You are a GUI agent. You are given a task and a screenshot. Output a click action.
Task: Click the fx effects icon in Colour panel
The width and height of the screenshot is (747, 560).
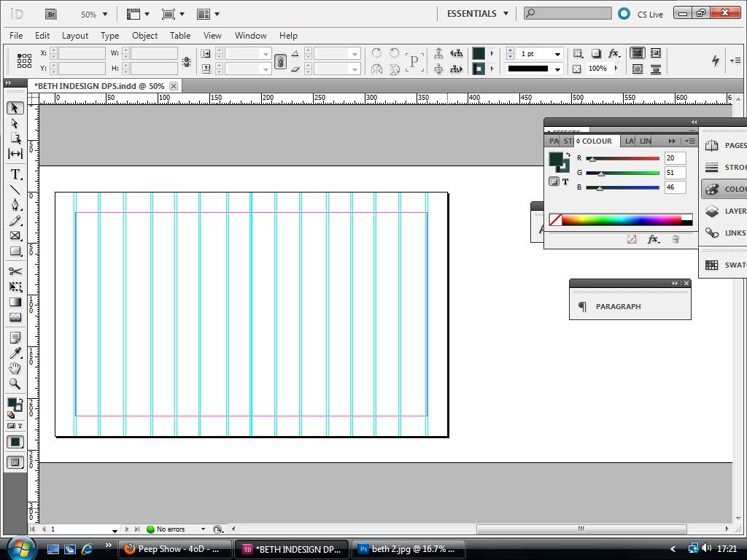point(654,239)
